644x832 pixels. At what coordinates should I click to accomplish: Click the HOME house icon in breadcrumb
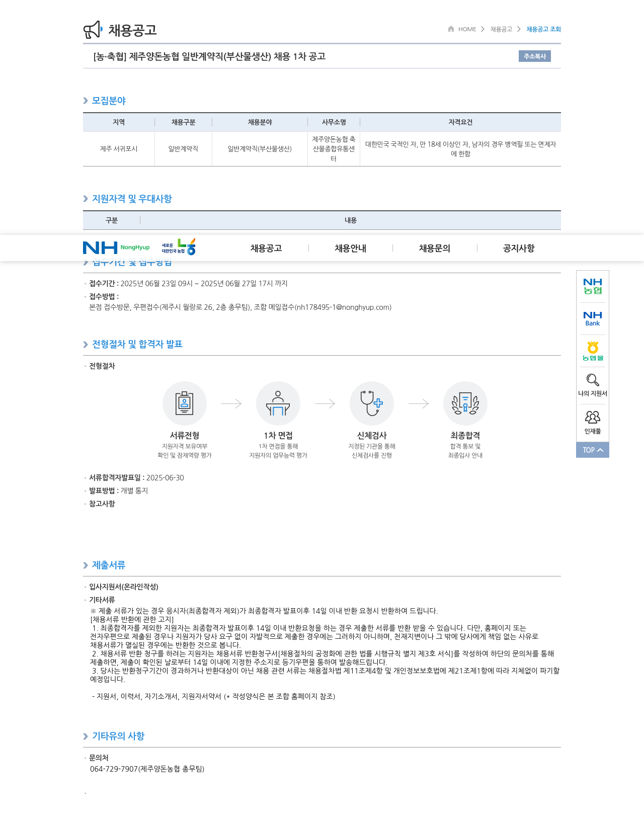[451, 29]
